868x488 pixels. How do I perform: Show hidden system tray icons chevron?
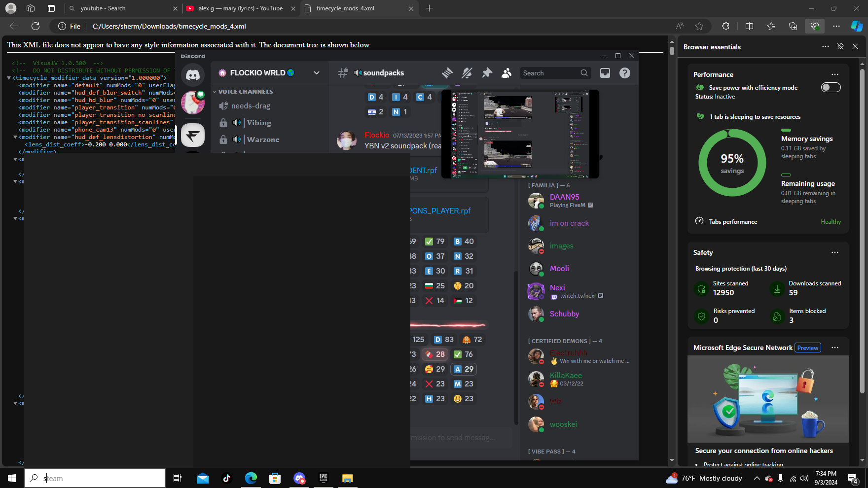[x=757, y=478]
